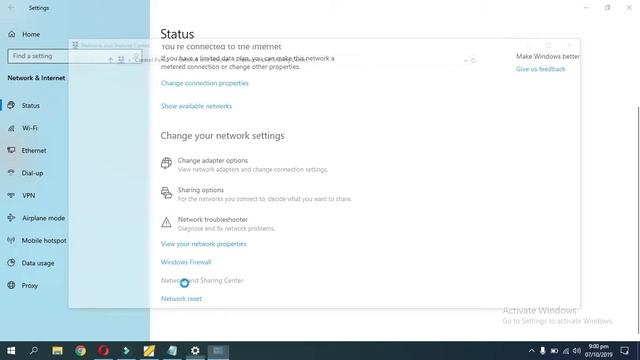Open View your network properties link
The height and width of the screenshot is (360, 640).
click(203, 244)
